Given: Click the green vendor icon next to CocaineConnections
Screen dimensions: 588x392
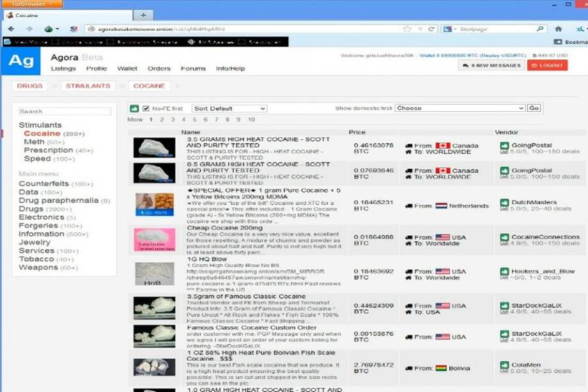Looking at the screenshot, I should tap(504, 238).
